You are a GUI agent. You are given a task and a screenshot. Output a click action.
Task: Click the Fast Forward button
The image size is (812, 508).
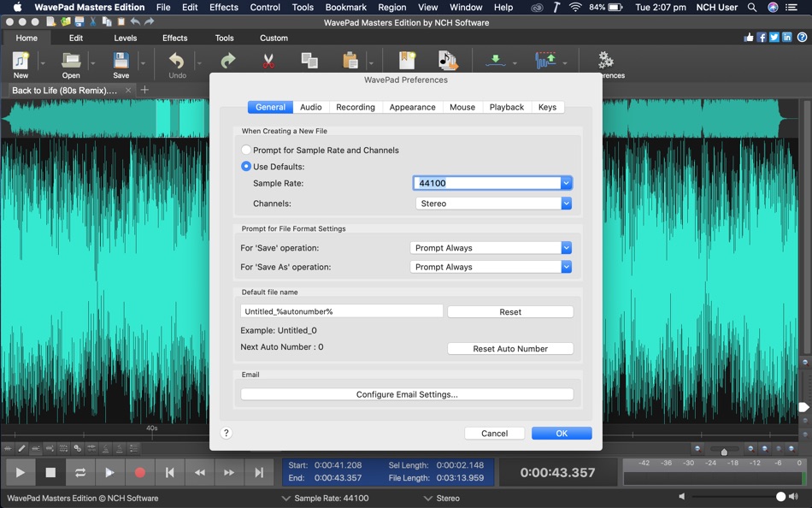pyautogui.click(x=229, y=472)
